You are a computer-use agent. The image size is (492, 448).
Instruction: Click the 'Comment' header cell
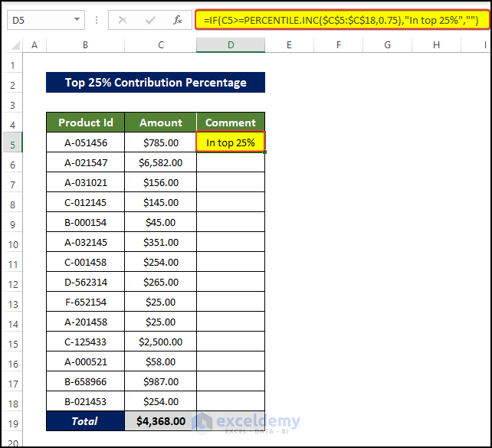(x=231, y=123)
